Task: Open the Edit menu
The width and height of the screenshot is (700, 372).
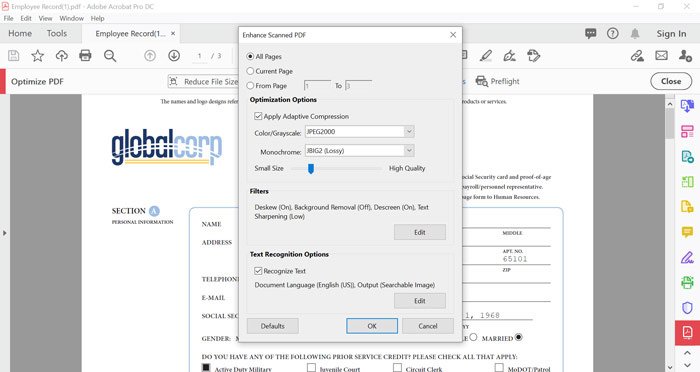Action: coord(26,18)
